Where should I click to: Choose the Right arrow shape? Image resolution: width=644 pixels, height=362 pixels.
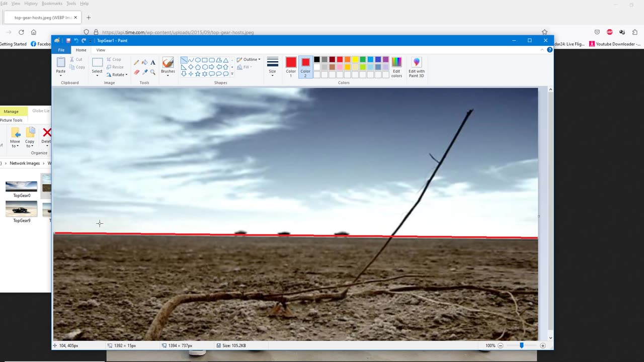click(x=212, y=67)
